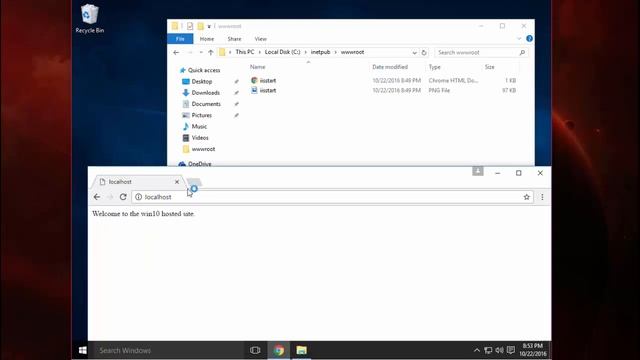This screenshot has width=640, height=360.
Task: Click Chrome icon on the taskbar
Action: coord(279,350)
